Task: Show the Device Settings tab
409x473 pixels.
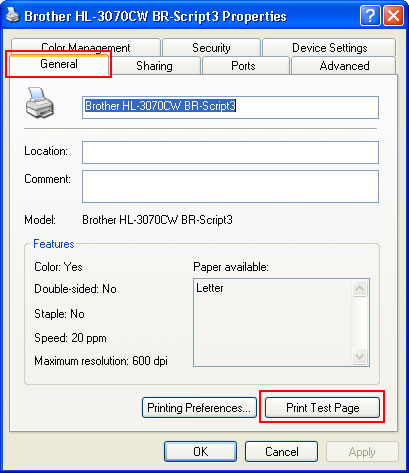Action: [x=329, y=47]
